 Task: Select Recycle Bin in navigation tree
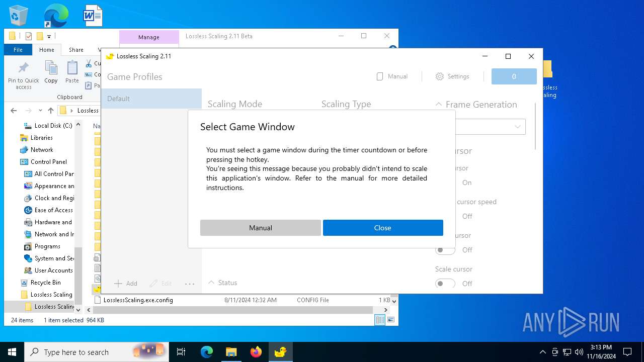coord(45,283)
